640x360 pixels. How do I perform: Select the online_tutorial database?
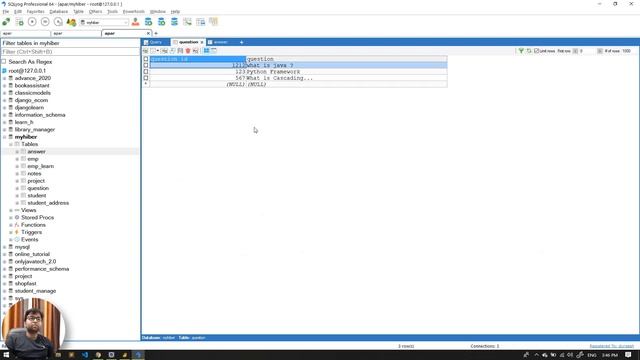coord(32,254)
